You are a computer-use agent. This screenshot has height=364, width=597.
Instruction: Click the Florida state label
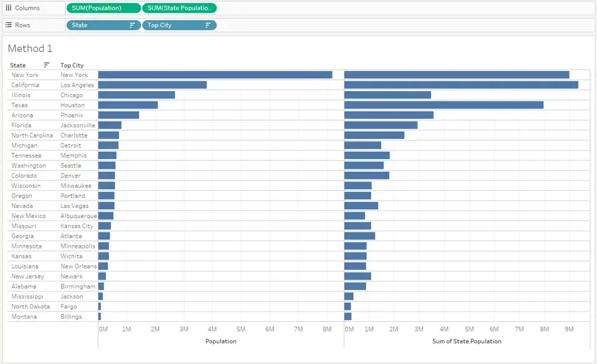point(21,125)
